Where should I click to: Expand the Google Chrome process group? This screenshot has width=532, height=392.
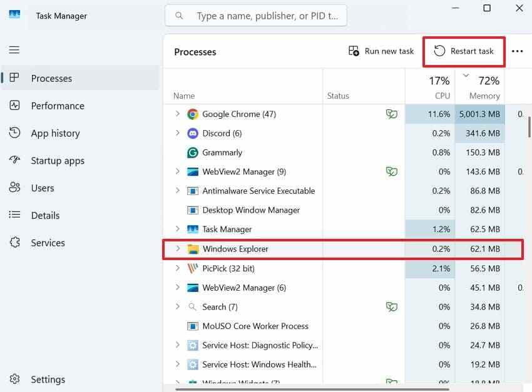[178, 114]
